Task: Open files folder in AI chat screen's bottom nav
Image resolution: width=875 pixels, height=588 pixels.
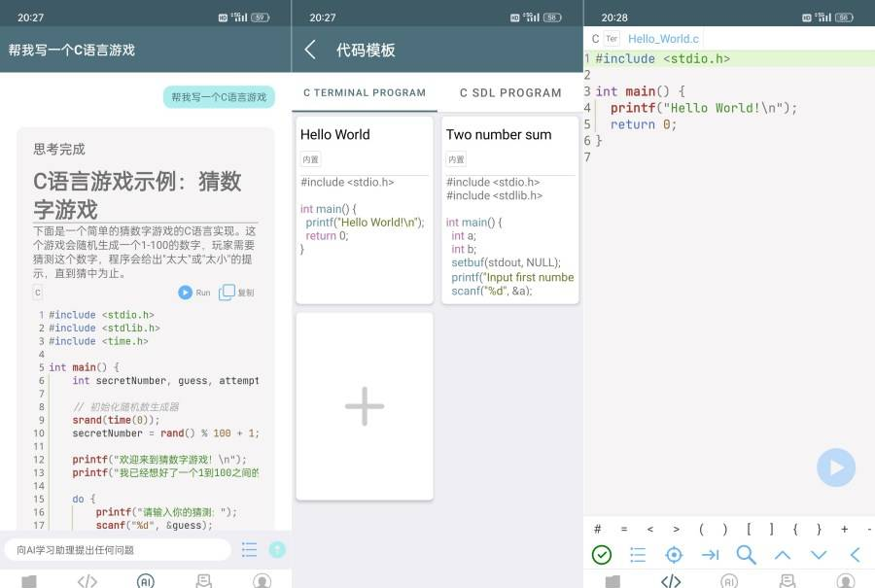Action: pyautogui.click(x=29, y=581)
